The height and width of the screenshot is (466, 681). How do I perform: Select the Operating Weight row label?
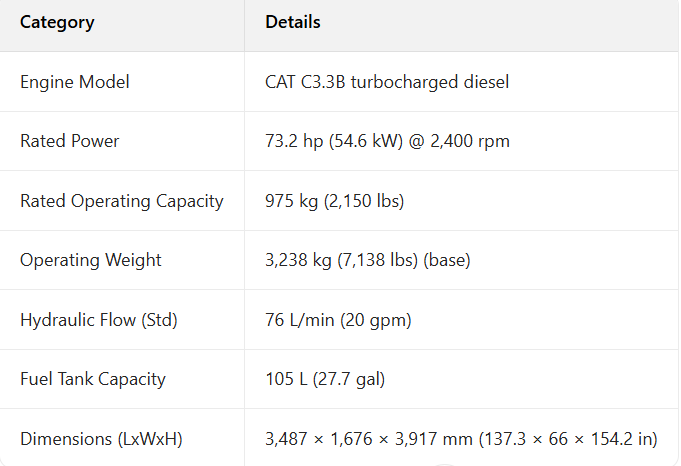tap(91, 260)
